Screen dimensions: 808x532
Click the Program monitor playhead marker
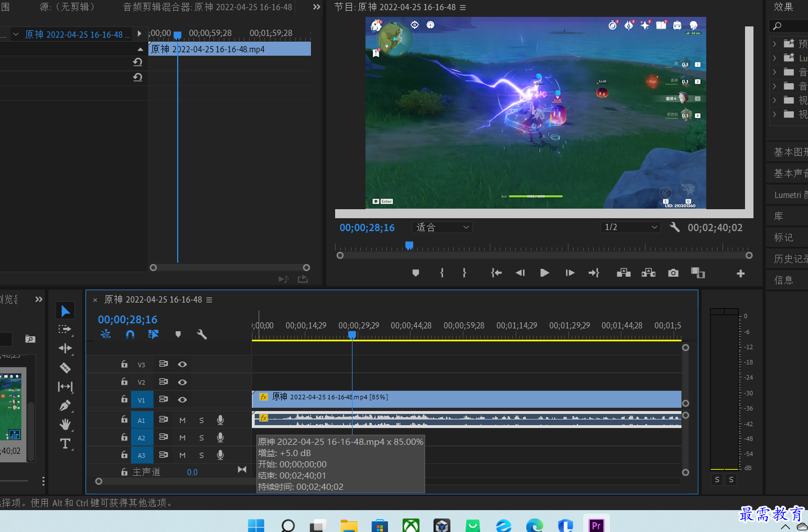click(x=409, y=245)
